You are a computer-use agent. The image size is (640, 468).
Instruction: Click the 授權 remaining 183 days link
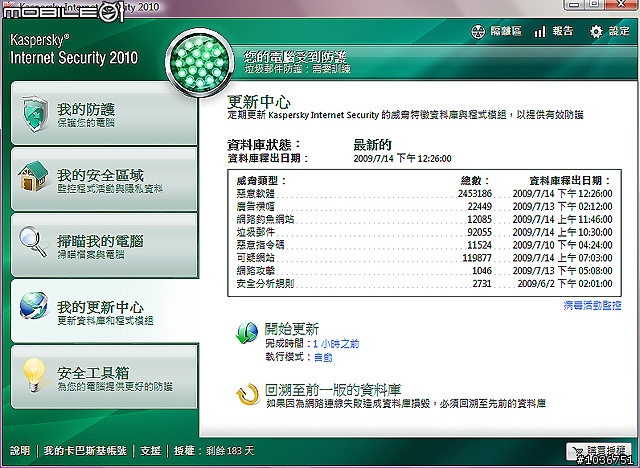click(x=213, y=450)
